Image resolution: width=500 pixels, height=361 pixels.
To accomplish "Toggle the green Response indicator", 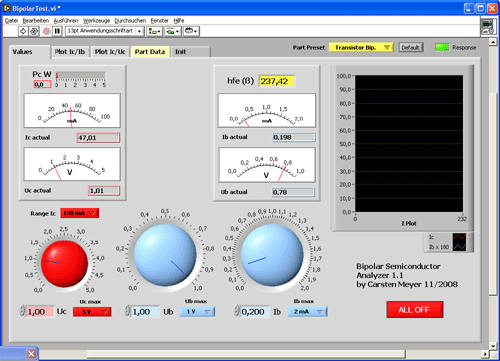I will click(x=442, y=47).
